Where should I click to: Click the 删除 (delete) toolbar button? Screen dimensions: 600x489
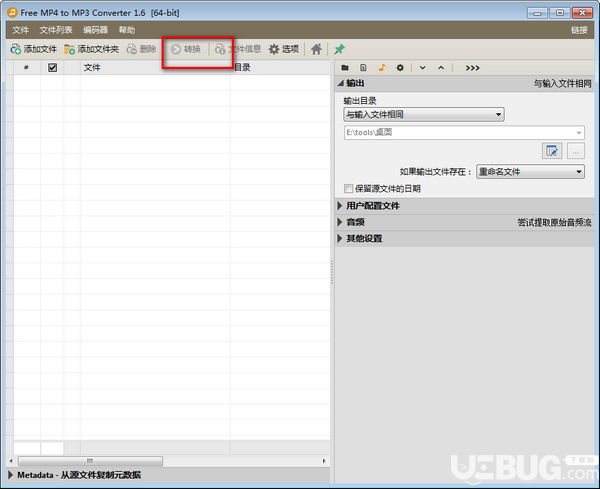pyautogui.click(x=142, y=49)
